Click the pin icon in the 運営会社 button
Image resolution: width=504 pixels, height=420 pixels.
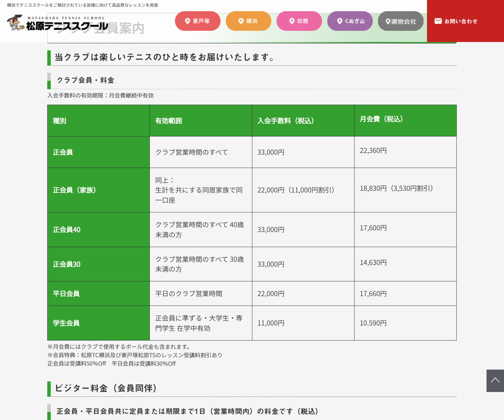tap(388, 22)
